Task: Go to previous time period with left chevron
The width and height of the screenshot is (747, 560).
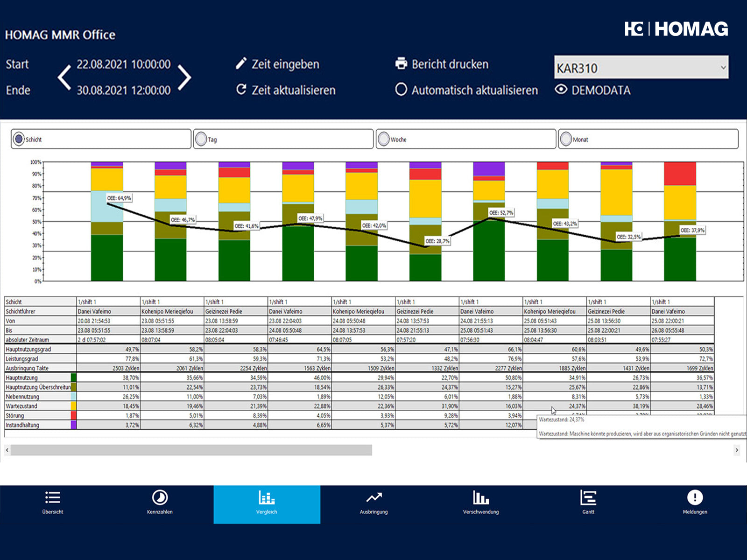Action: (x=64, y=77)
